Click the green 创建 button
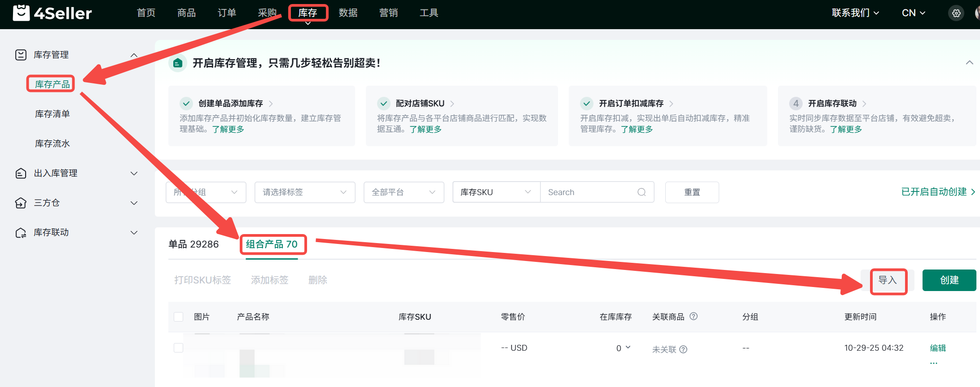 coord(949,280)
